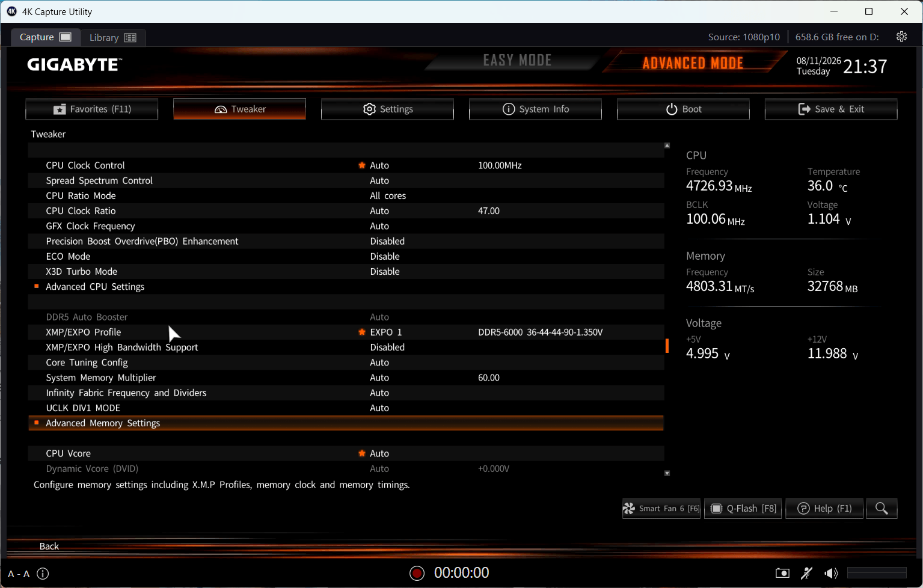Select the CPU Vcore row label
The height and width of the screenshot is (588, 923).
tap(69, 453)
